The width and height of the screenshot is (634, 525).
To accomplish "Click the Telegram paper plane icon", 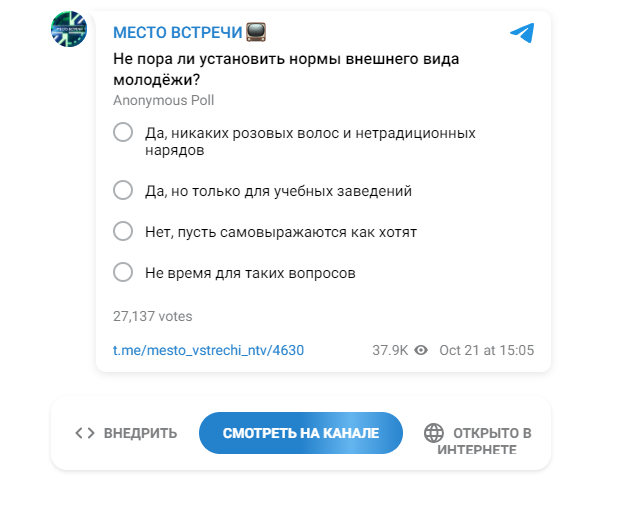I will click(522, 33).
